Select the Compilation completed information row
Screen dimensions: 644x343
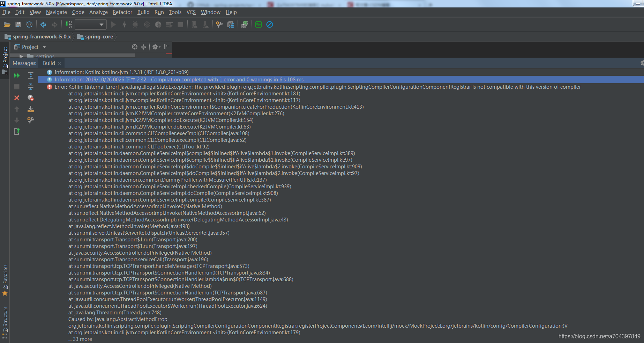341,80
